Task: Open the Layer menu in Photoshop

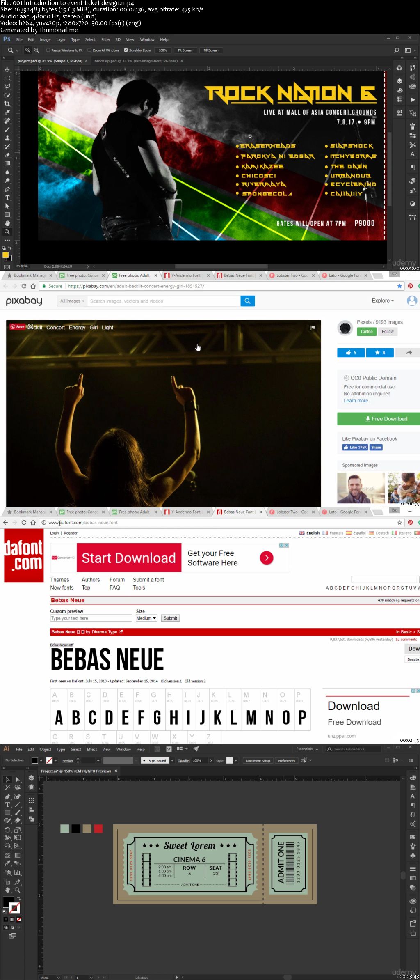Action: pyautogui.click(x=61, y=40)
